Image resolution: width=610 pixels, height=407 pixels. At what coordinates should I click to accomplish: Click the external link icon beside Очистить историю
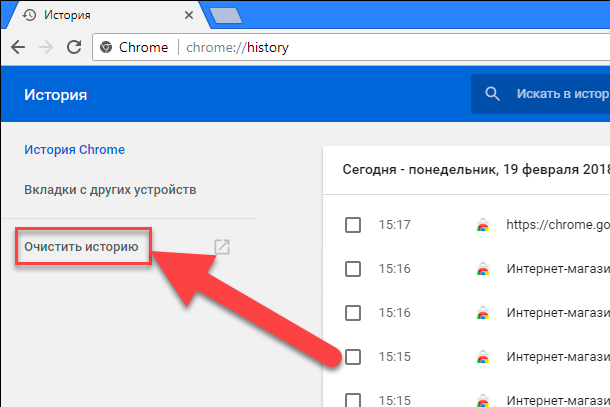(222, 247)
